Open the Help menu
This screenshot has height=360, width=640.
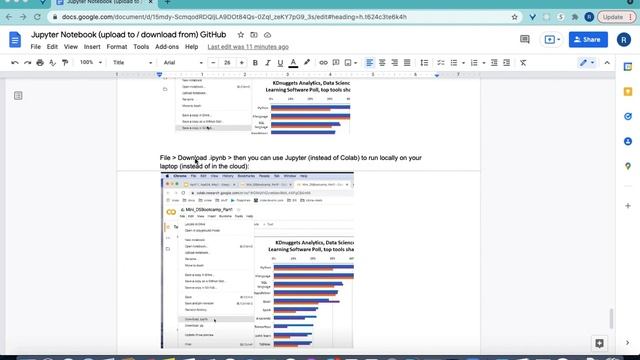click(x=191, y=47)
